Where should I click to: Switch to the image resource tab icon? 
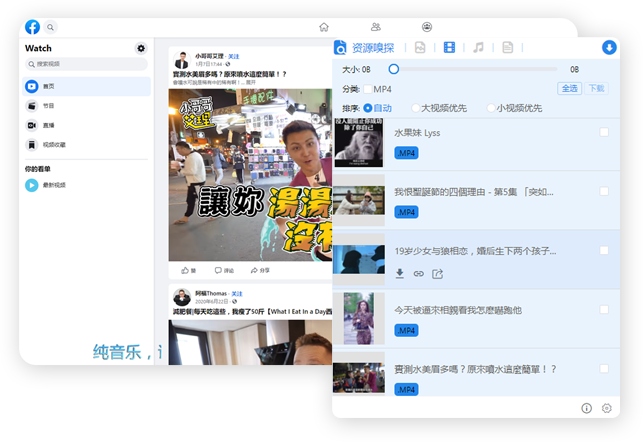(x=420, y=48)
